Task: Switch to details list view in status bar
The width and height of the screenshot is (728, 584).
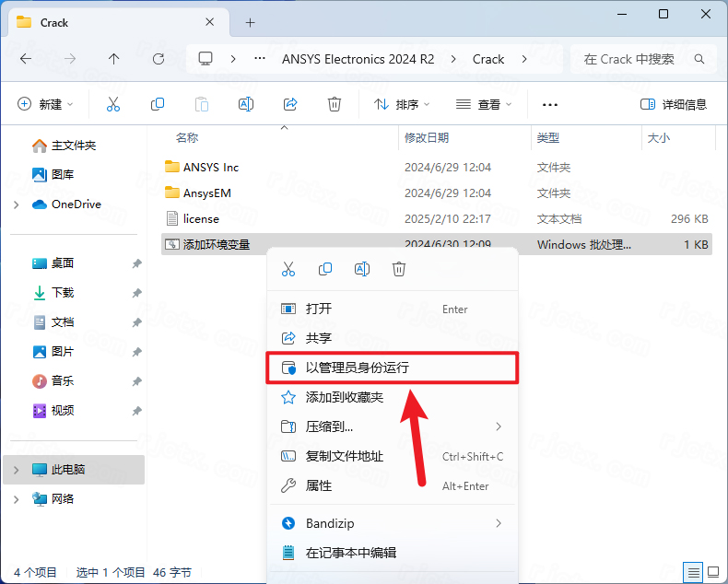Action: 693,572
